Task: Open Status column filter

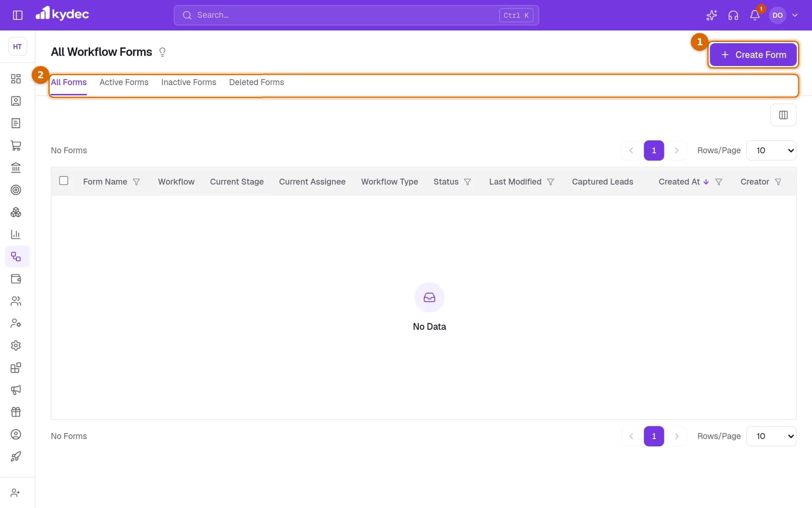Action: (467, 182)
